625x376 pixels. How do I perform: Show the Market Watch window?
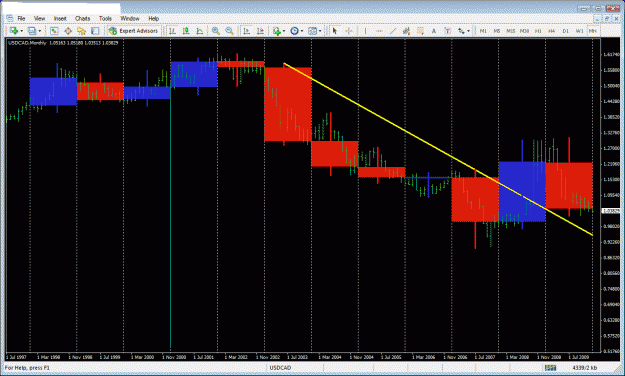[54, 31]
